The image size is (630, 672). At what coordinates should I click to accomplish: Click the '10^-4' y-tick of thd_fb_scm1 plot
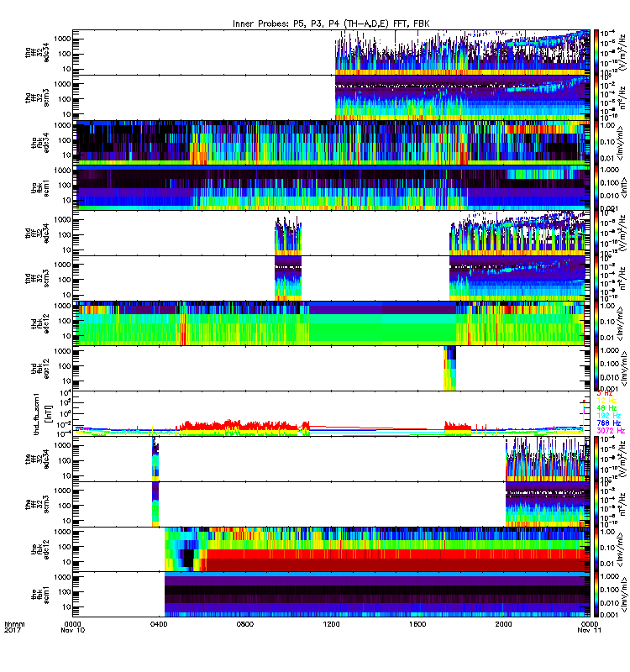(x=66, y=433)
